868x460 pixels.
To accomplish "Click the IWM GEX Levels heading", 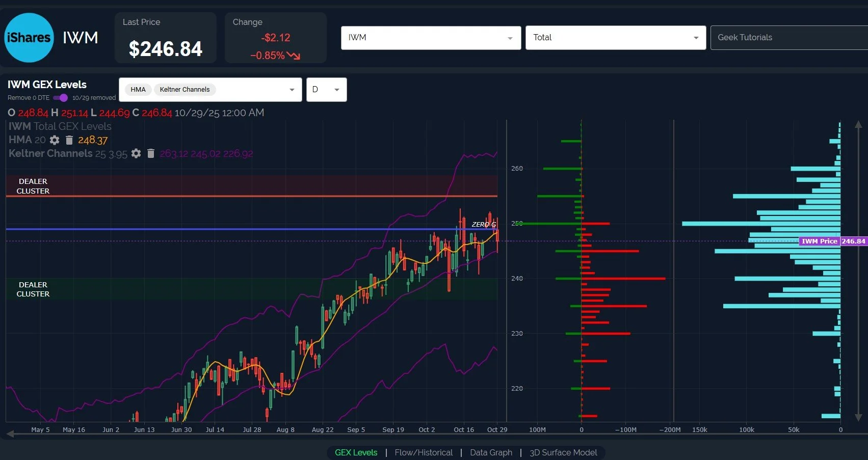I will tap(47, 85).
